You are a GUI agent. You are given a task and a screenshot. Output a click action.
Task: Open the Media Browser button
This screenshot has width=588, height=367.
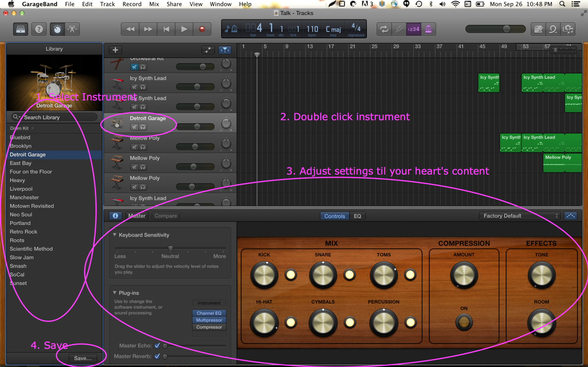point(568,29)
